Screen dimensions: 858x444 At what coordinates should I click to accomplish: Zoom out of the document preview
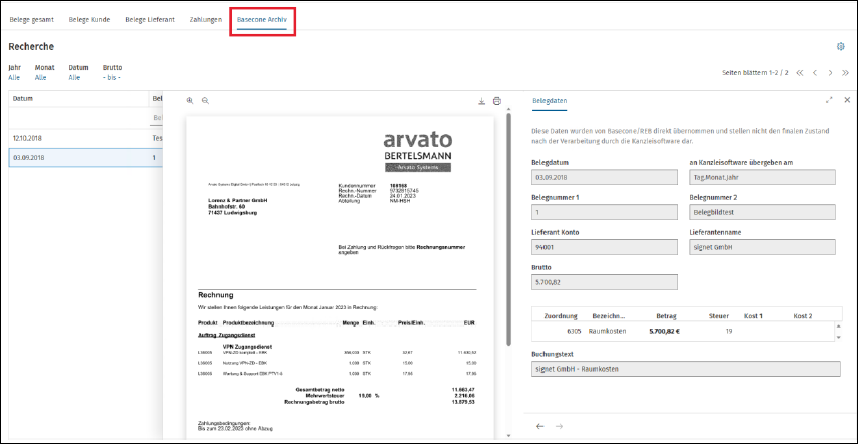click(x=205, y=101)
